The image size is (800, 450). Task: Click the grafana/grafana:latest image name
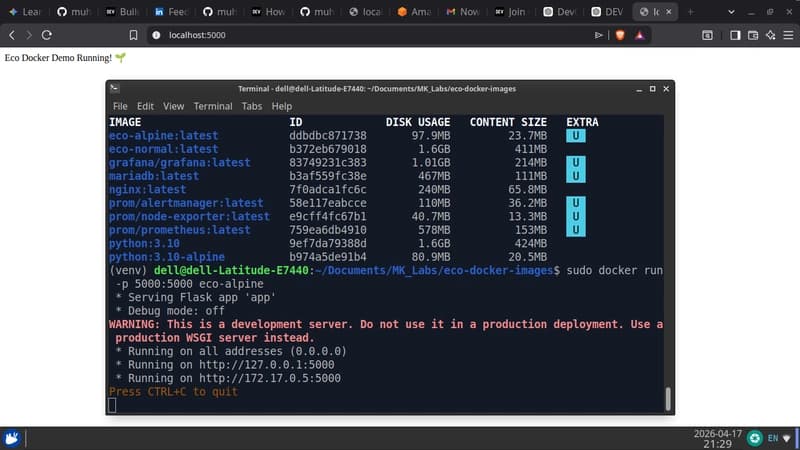180,162
